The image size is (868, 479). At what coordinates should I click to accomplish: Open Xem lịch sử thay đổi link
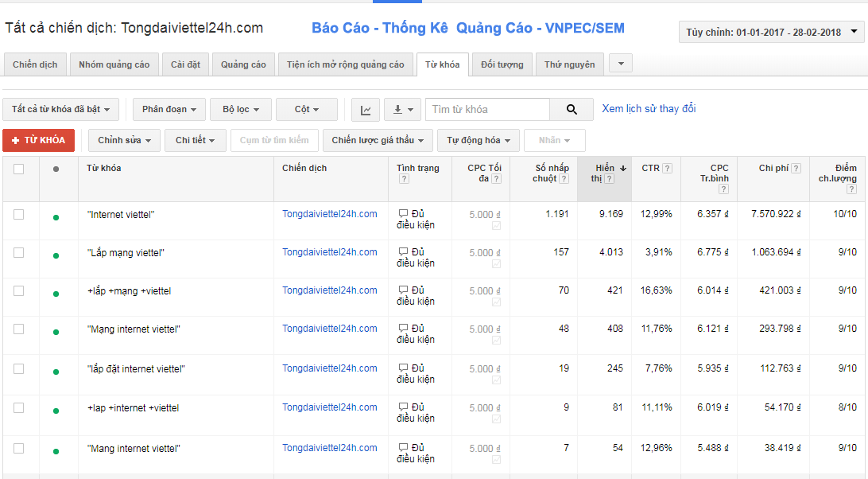[649, 109]
